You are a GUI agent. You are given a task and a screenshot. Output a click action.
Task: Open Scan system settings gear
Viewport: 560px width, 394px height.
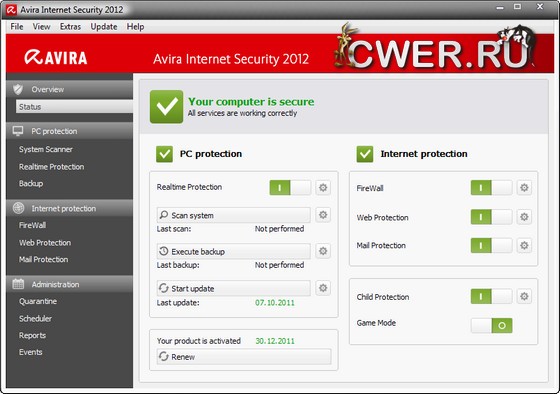(323, 215)
